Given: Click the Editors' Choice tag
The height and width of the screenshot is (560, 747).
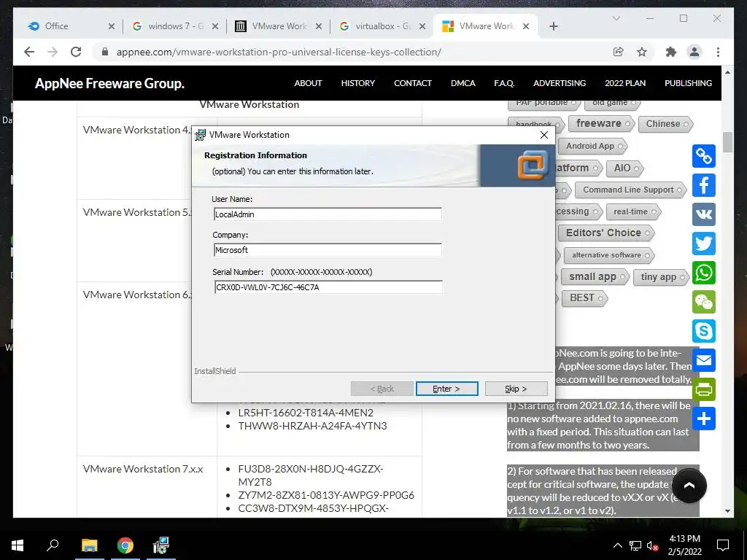Looking at the screenshot, I should 606,233.
